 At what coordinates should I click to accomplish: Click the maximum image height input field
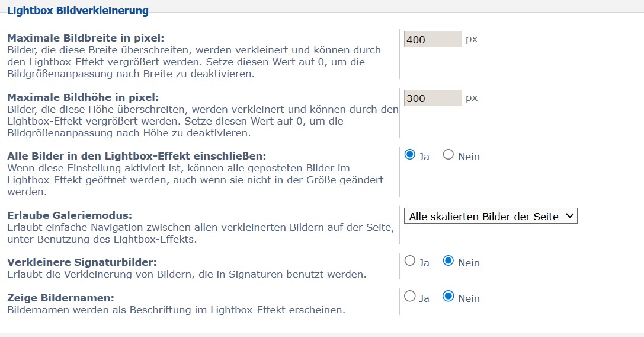[432, 98]
